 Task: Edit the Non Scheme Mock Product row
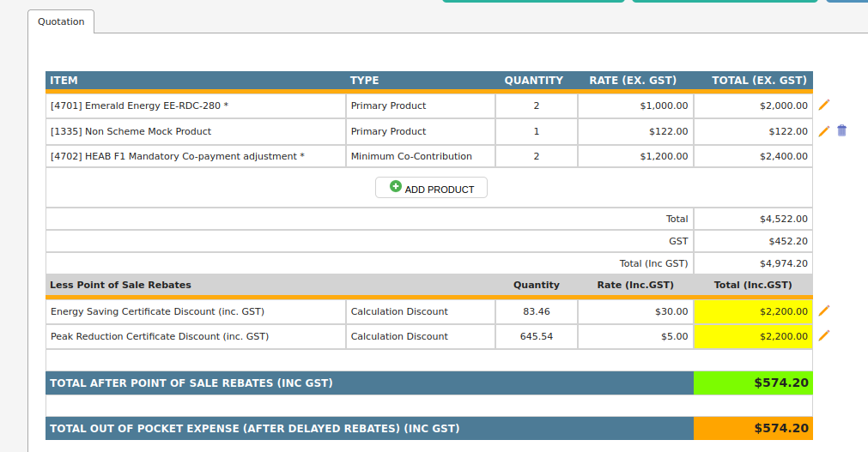coord(824,131)
